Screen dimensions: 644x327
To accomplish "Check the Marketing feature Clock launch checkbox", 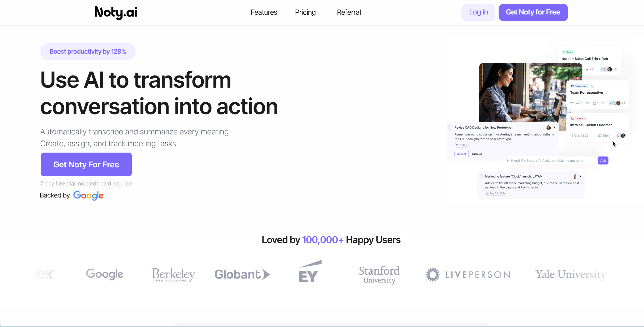I will tap(481, 177).
